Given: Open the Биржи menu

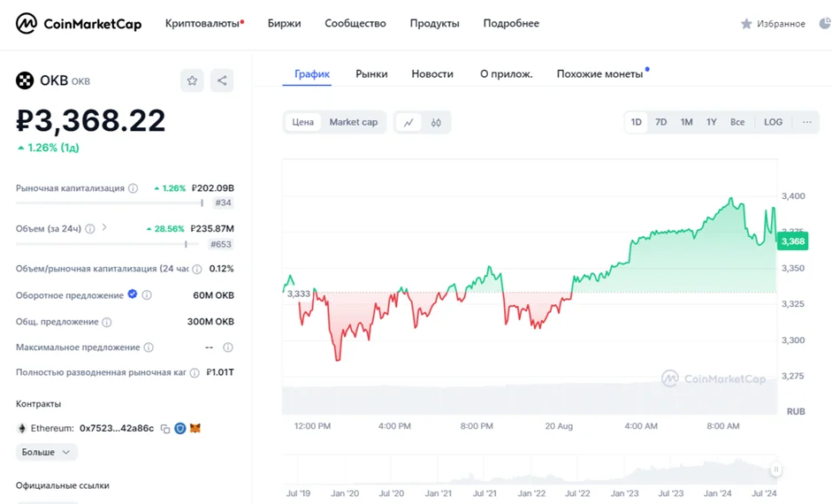Looking at the screenshot, I should point(285,23).
